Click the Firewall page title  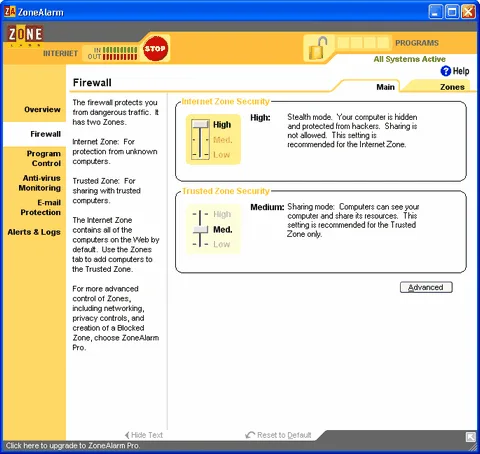[x=92, y=83]
